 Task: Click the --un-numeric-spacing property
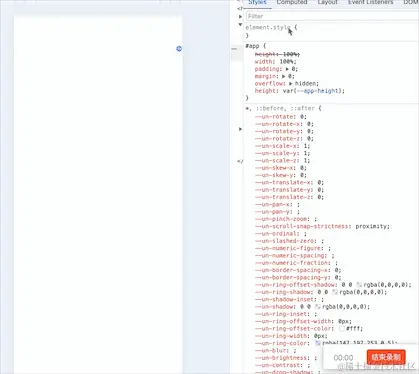291,256
